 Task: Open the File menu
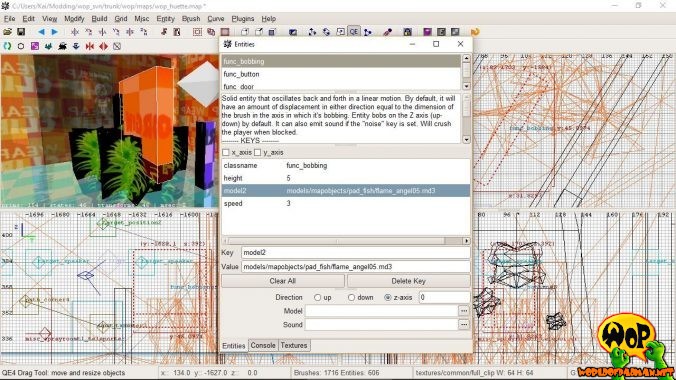point(9,19)
